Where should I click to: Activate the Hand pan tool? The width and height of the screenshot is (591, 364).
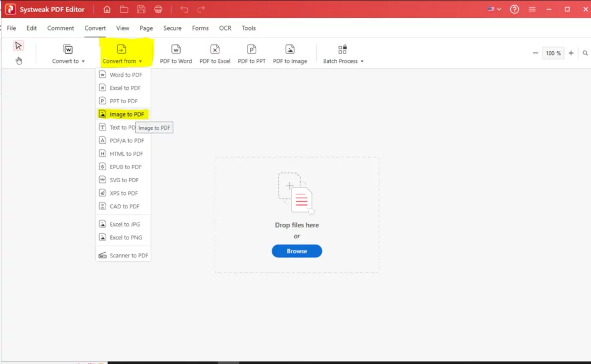point(19,59)
